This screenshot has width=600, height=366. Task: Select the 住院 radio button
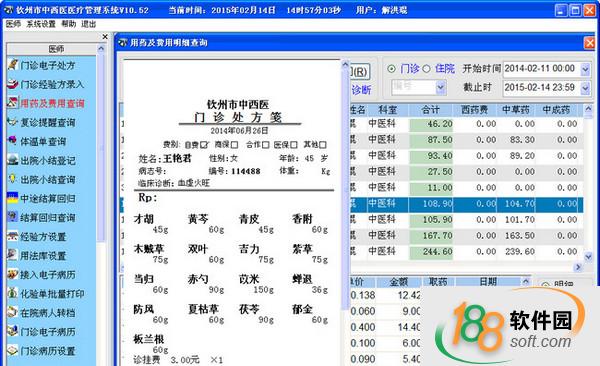426,69
